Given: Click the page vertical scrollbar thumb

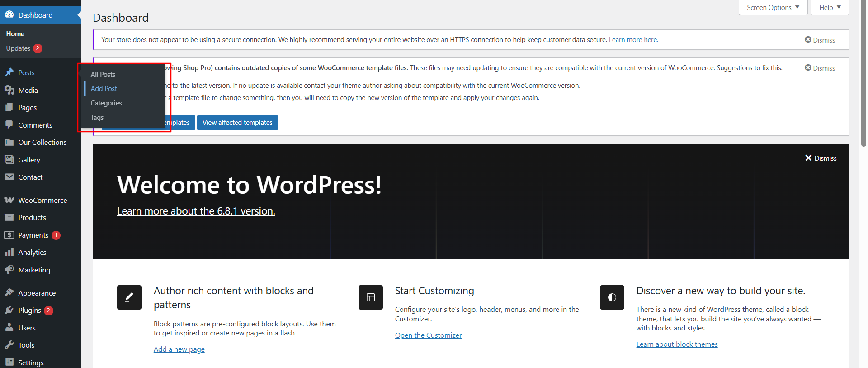Looking at the screenshot, I should pyautogui.click(x=863, y=72).
